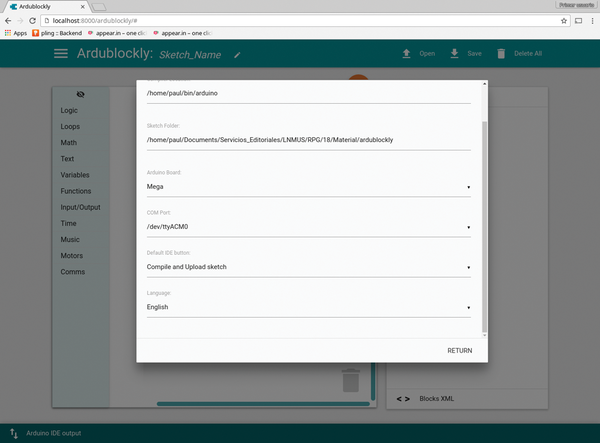Click the settings dialog vertical scrollbar thumb
Image resolution: width=600 pixels, height=443 pixels.
tap(484, 226)
